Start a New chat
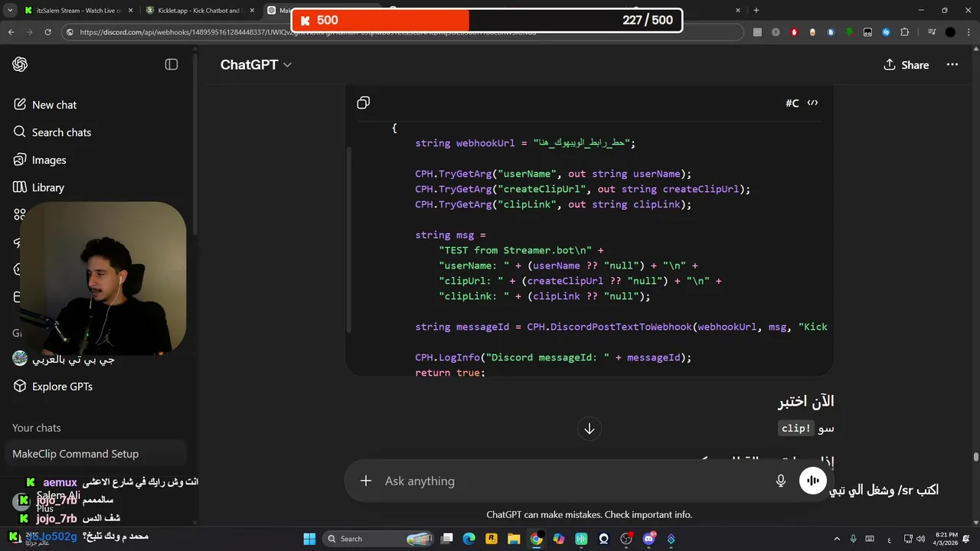This screenshot has height=551, width=980. (44, 105)
